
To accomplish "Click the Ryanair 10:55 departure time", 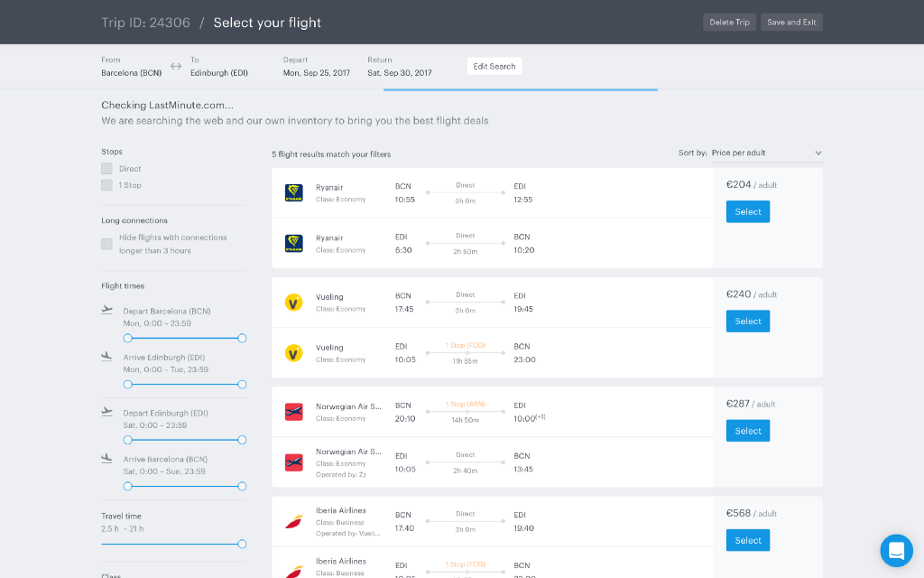I will (x=405, y=200).
